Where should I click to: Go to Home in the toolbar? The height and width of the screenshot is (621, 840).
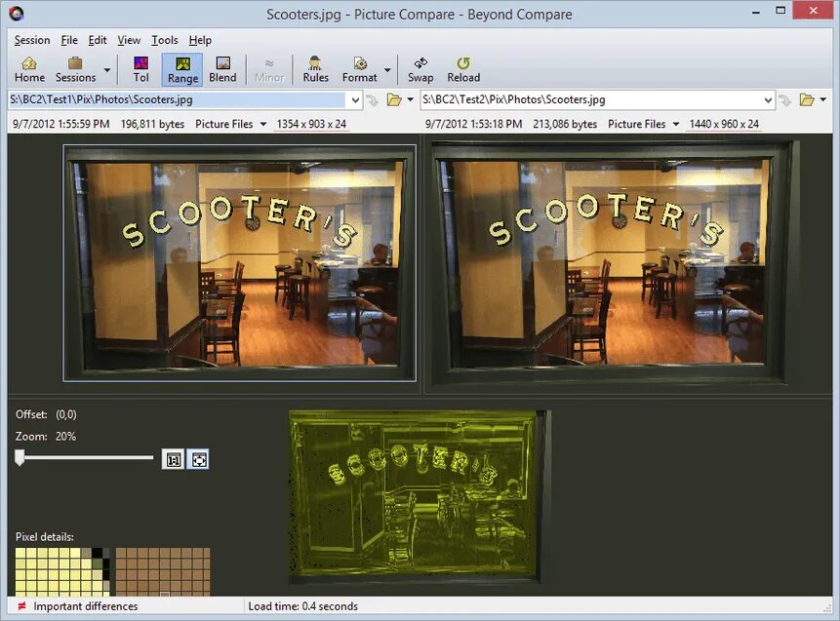(x=29, y=69)
